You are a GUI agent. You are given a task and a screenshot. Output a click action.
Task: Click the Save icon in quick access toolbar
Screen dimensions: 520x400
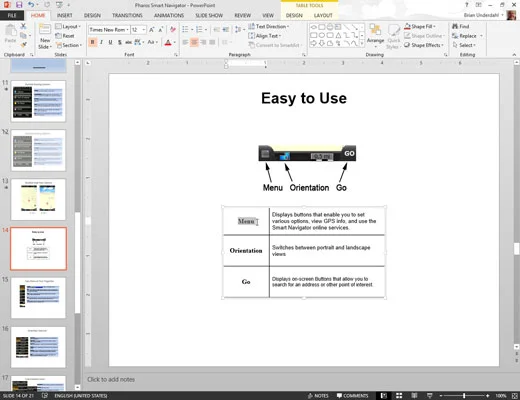click(19, 5)
